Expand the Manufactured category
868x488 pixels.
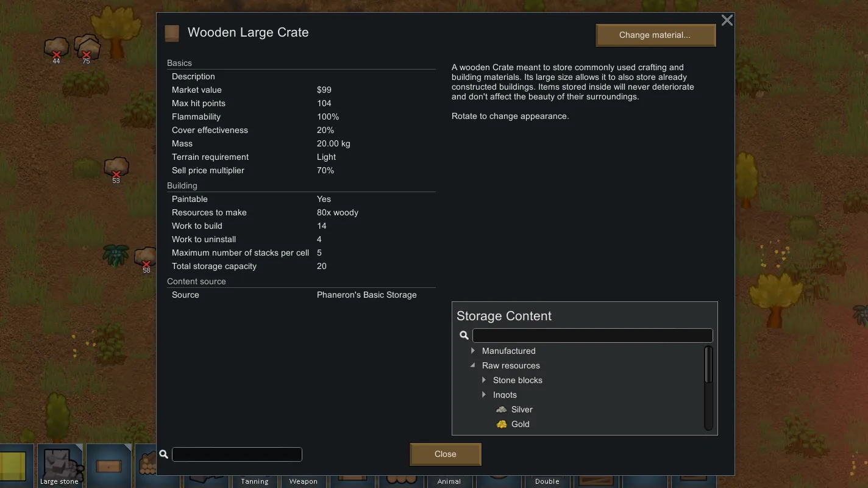click(x=472, y=351)
